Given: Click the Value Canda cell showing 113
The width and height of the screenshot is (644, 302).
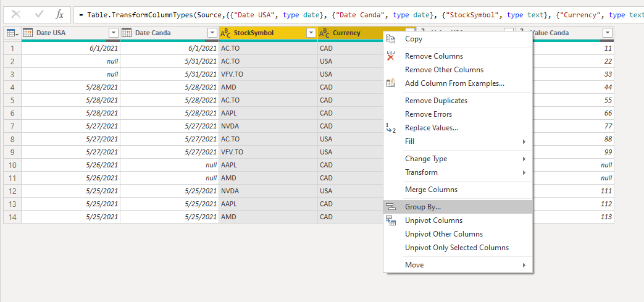Looking at the screenshot, I should click(573, 217).
